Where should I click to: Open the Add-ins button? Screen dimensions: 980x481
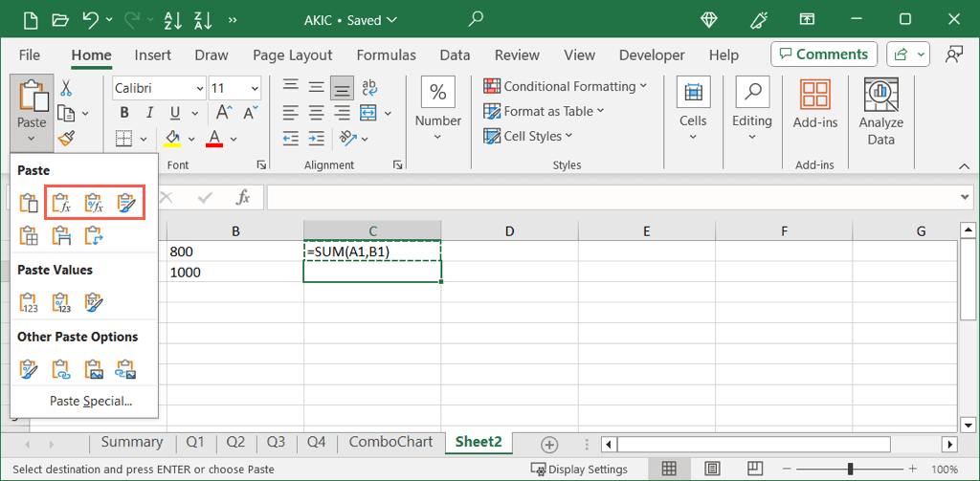click(815, 105)
